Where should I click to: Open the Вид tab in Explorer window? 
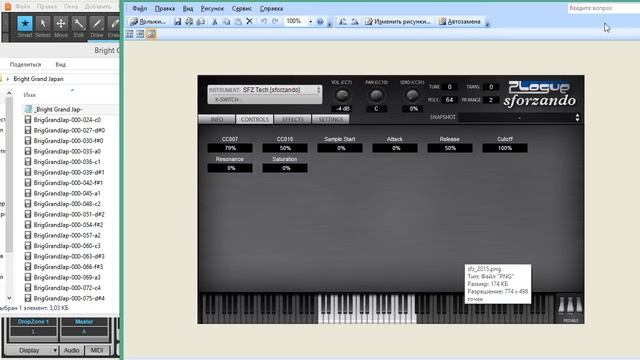[60, 64]
